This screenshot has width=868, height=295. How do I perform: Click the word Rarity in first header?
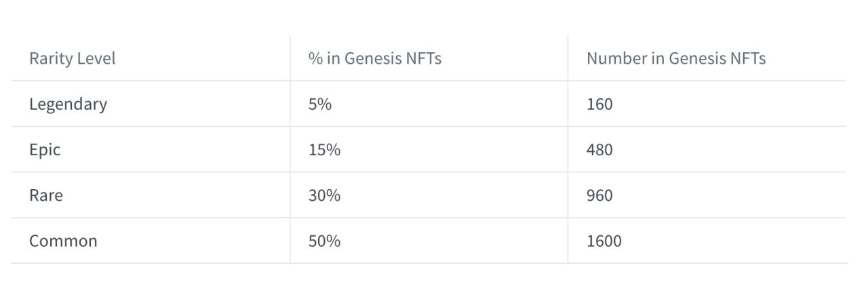51,58
